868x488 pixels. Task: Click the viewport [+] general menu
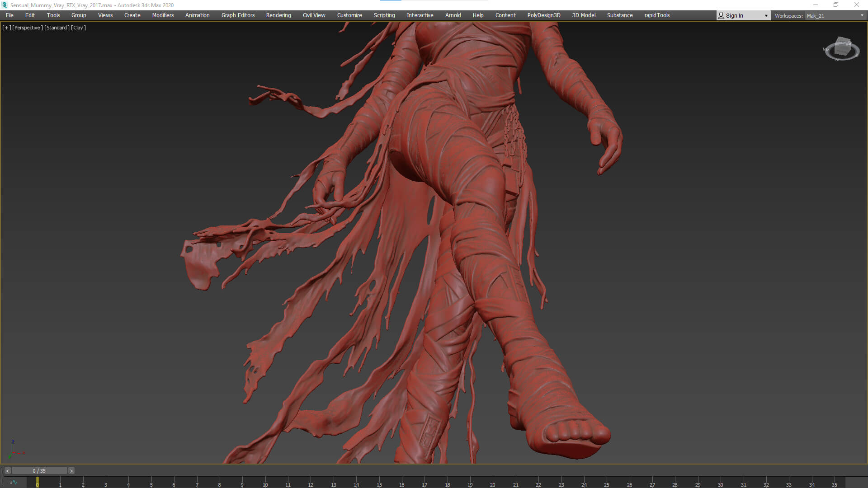pyautogui.click(x=6, y=28)
